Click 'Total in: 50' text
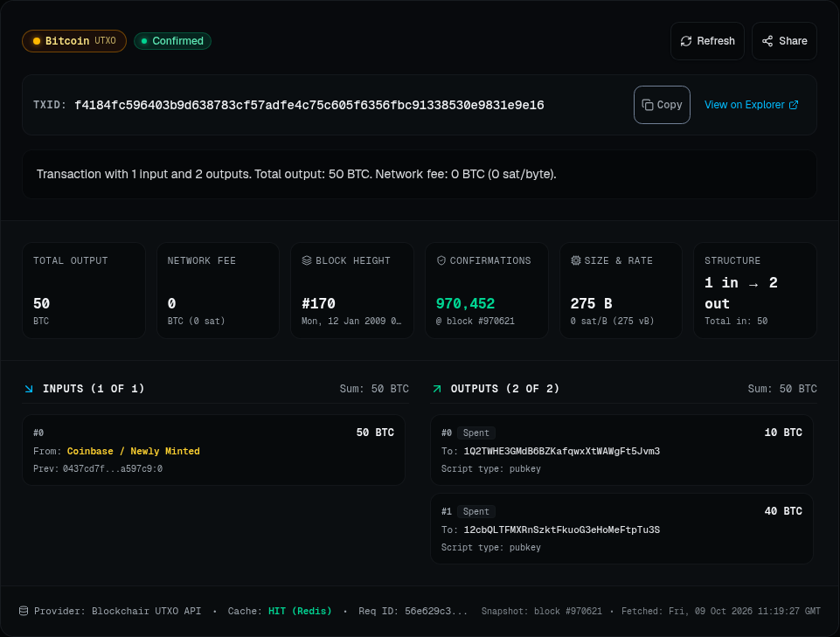Viewport: 840px width, 637px height. pos(735,321)
